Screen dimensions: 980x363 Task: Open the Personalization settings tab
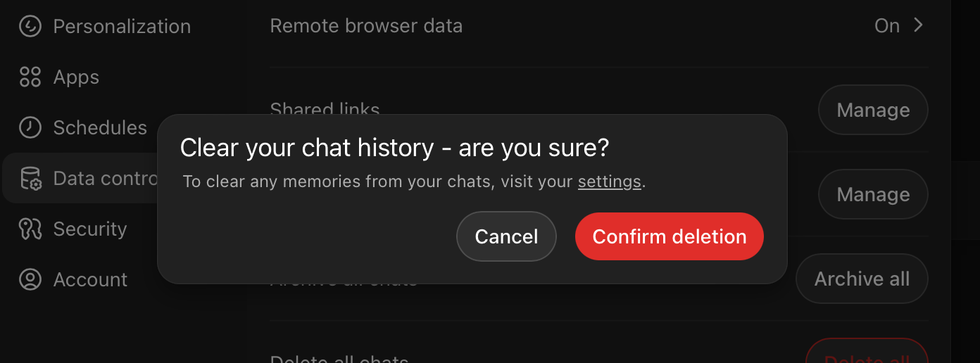(x=122, y=27)
